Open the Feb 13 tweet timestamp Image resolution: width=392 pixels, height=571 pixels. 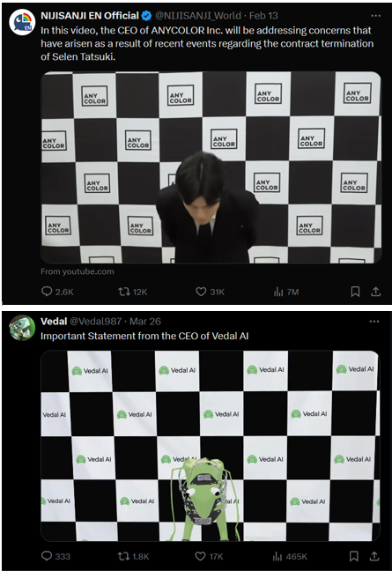tap(263, 16)
